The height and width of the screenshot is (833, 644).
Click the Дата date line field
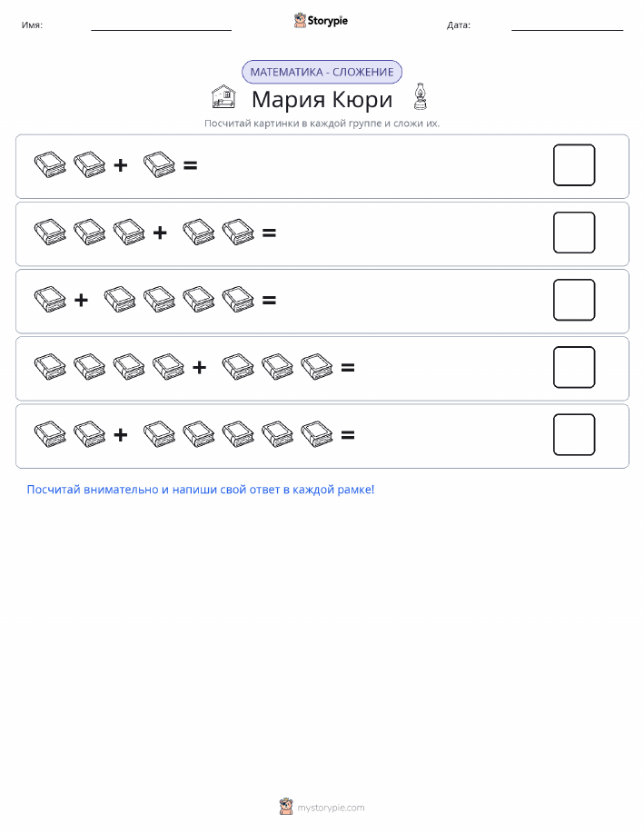pyautogui.click(x=567, y=25)
